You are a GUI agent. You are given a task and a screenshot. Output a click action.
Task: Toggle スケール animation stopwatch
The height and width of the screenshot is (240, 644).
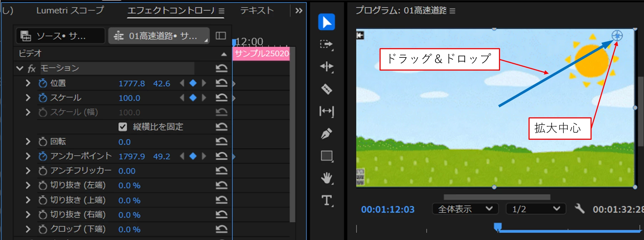(43, 98)
